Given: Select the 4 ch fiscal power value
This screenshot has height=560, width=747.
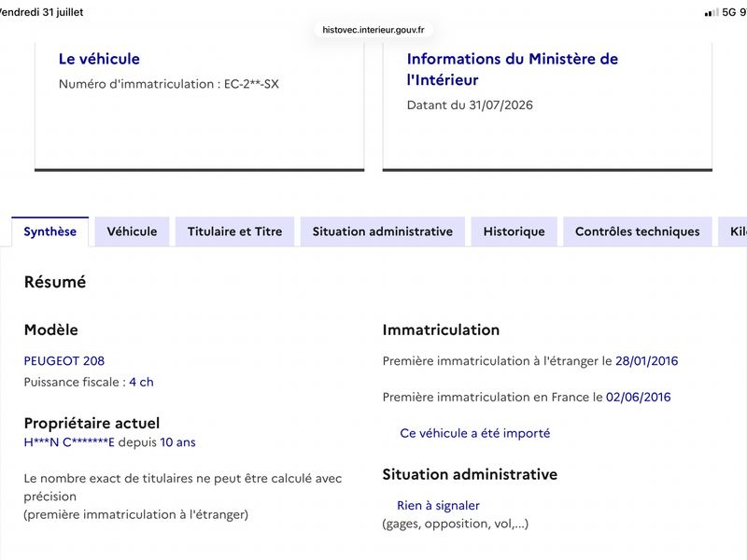Looking at the screenshot, I should (x=142, y=382).
